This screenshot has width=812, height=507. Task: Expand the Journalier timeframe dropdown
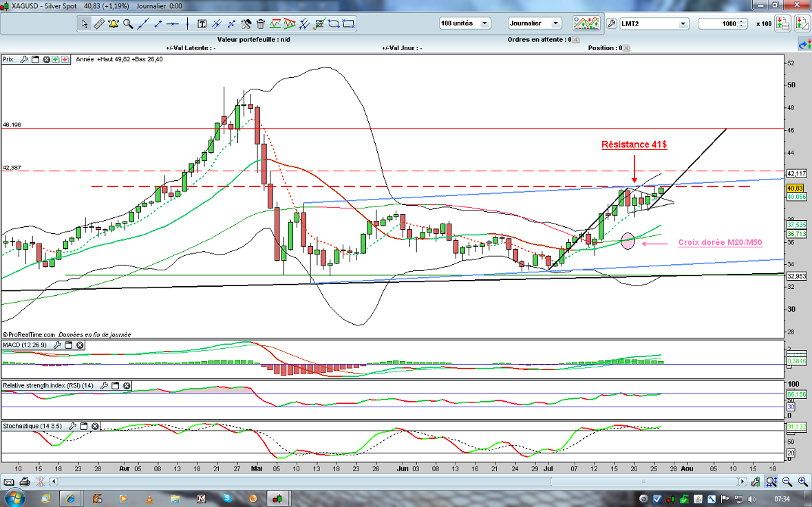[x=534, y=23]
